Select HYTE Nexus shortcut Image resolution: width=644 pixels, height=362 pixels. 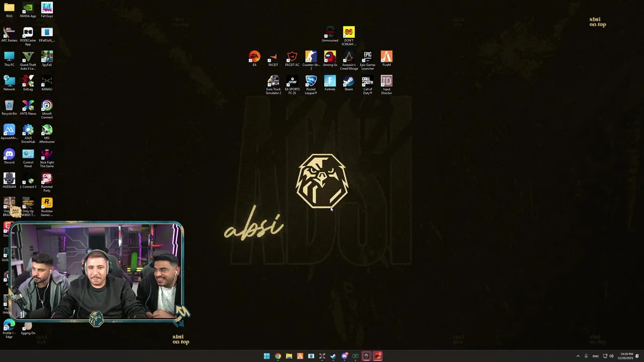coord(28,108)
